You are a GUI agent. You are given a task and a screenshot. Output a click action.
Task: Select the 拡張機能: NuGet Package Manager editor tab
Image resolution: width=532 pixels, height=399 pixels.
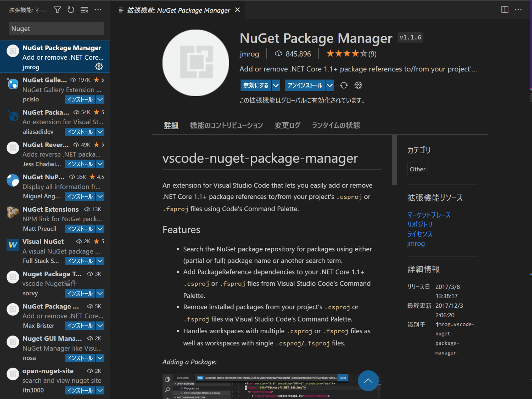point(179,10)
